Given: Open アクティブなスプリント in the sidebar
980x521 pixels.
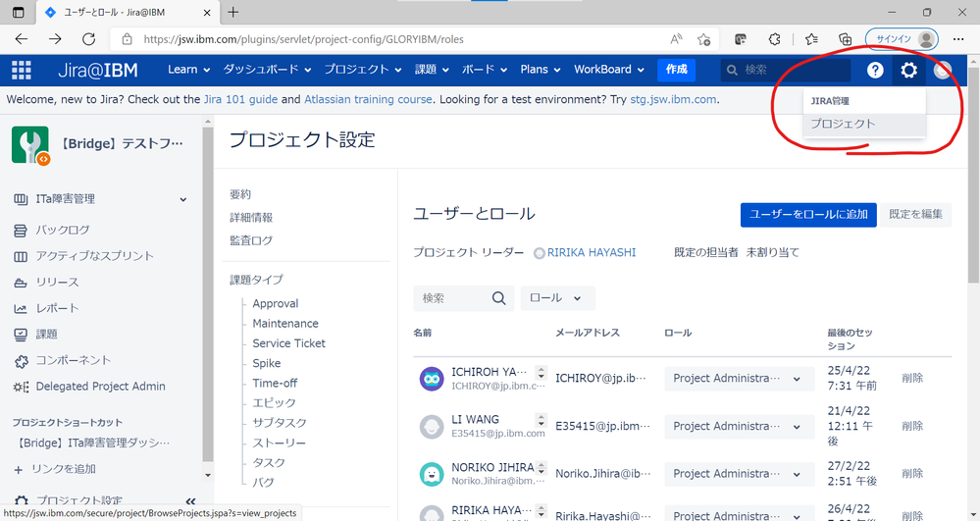Looking at the screenshot, I should (94, 256).
